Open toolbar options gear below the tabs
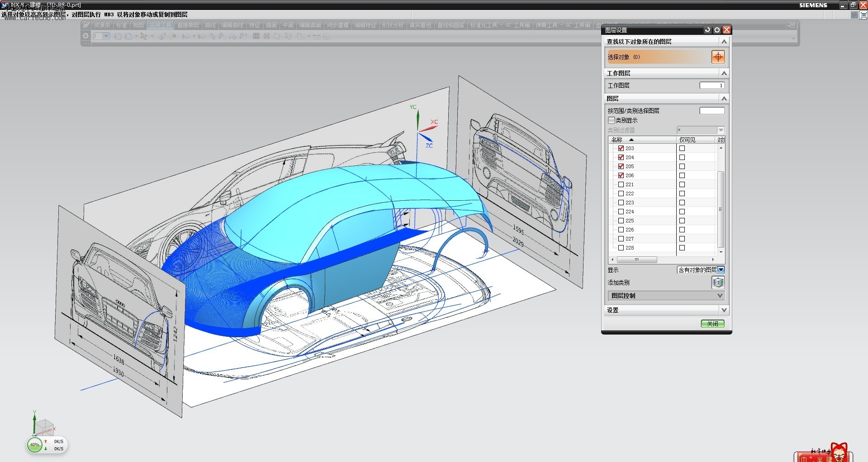This screenshot has width=868, height=462. pyautogui.click(x=85, y=36)
